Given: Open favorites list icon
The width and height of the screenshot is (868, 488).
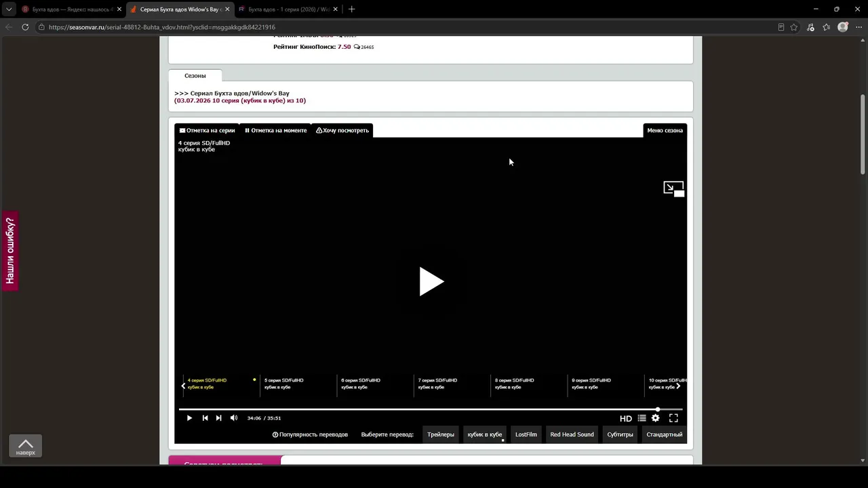Looking at the screenshot, I should click(x=827, y=27).
